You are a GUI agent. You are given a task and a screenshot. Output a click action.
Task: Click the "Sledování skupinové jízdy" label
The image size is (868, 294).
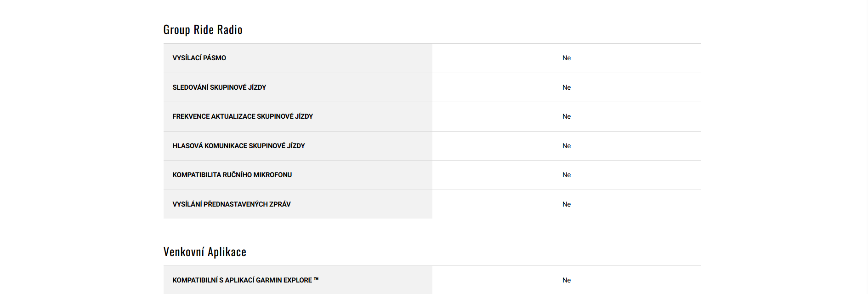tap(219, 87)
